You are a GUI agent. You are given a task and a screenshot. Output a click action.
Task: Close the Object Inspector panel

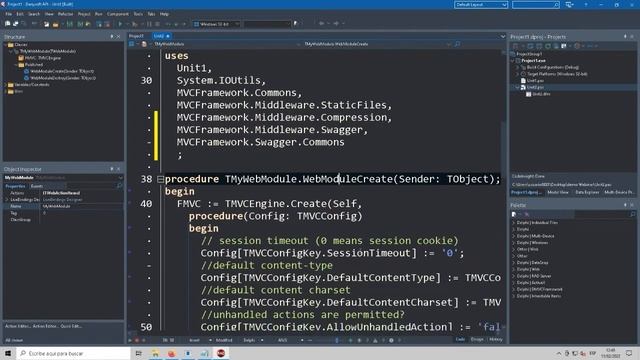point(119,169)
